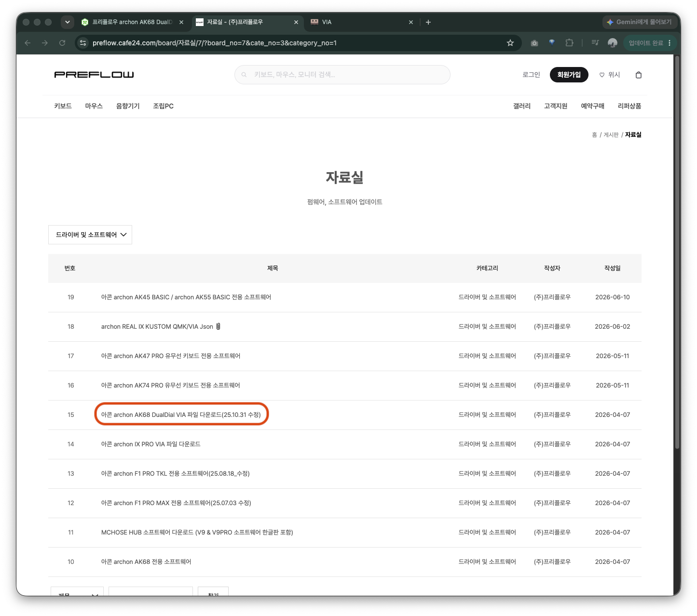This screenshot has width=697, height=616.
Task: Reload the page with refresh icon
Action: (62, 43)
